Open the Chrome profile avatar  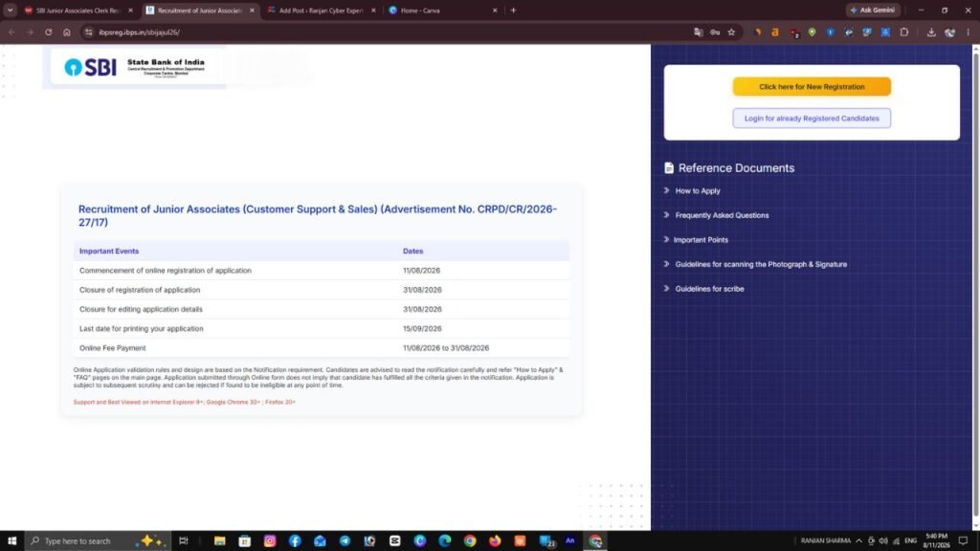click(950, 32)
